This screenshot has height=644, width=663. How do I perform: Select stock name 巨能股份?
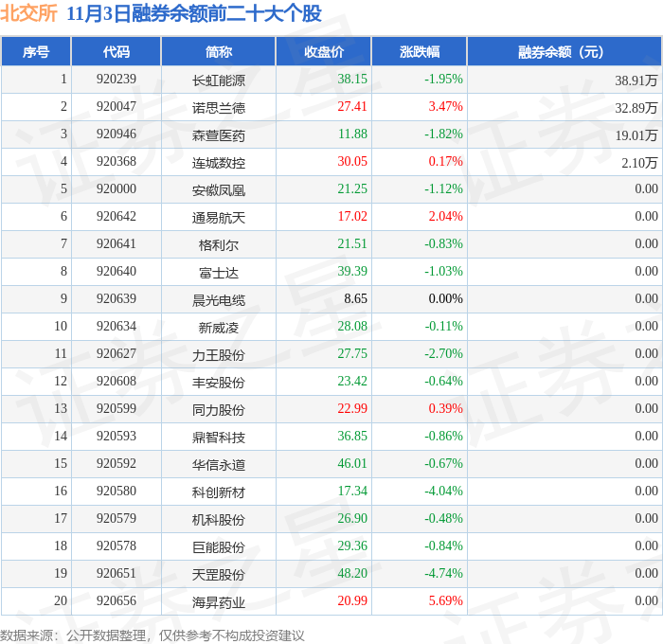(x=219, y=547)
